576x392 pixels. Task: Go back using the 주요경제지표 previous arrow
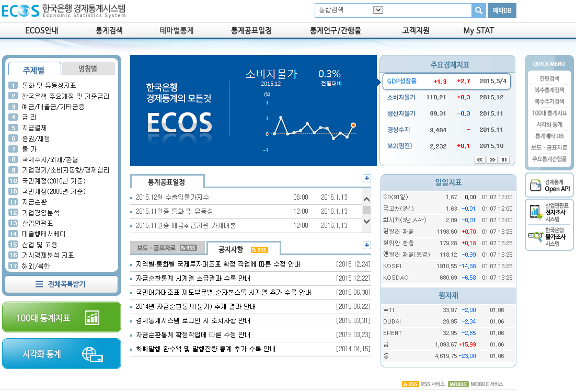coord(480,159)
